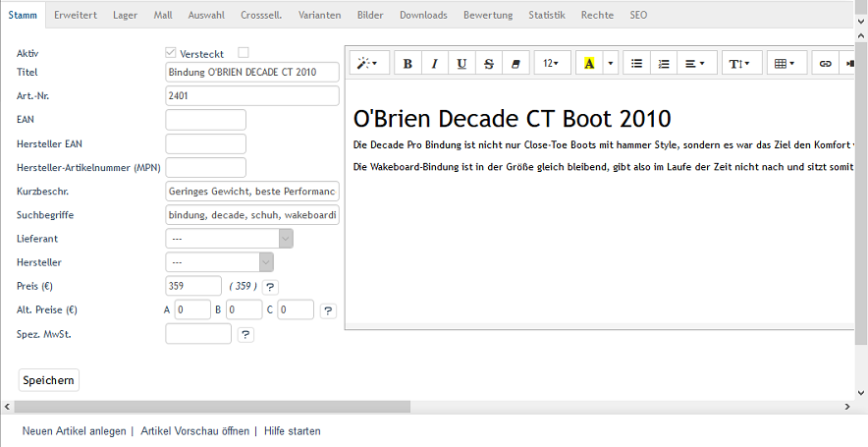Expand the Hersteller dropdown
The height and width of the screenshot is (447, 868).
[220, 262]
